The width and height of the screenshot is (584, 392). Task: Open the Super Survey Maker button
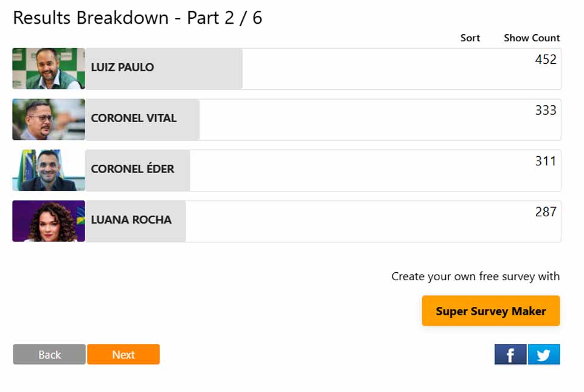coord(490,311)
